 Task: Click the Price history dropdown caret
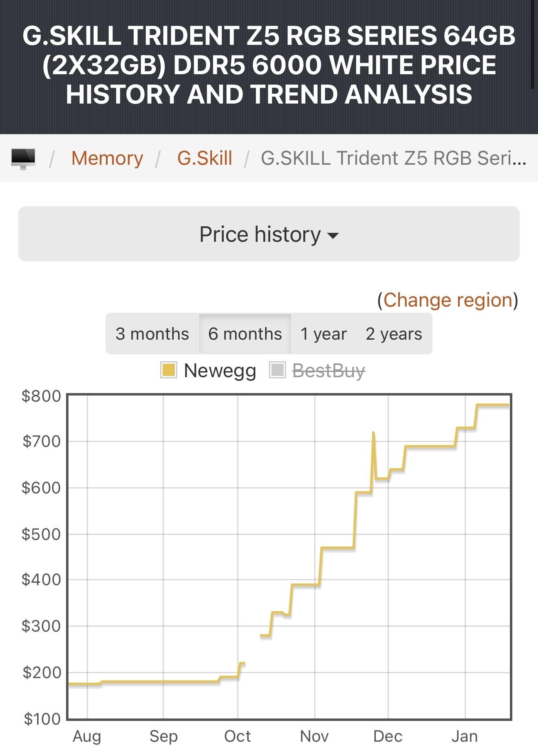coord(333,235)
